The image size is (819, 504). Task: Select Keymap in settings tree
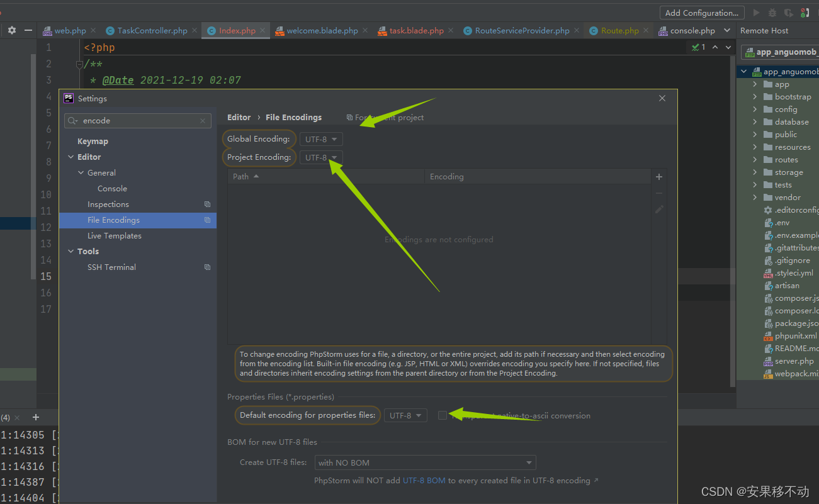pyautogui.click(x=93, y=142)
